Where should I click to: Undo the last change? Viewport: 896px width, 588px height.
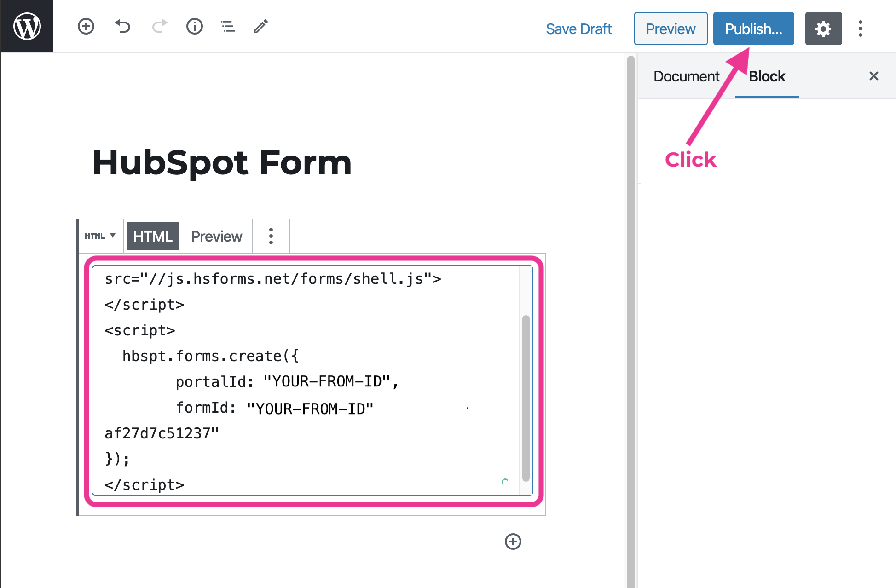122,26
